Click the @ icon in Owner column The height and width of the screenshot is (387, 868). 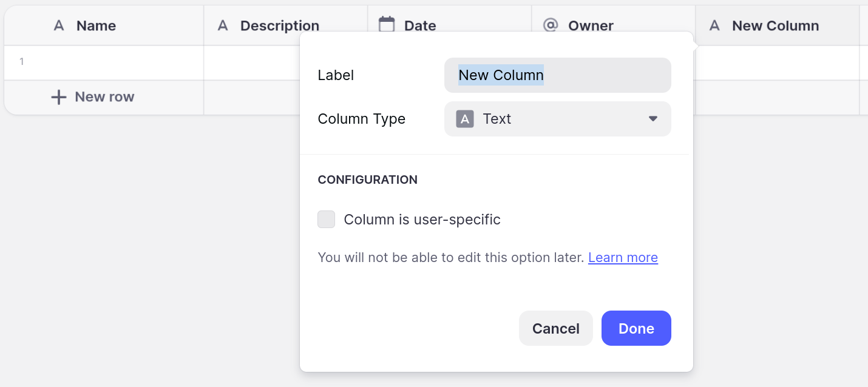click(x=551, y=25)
